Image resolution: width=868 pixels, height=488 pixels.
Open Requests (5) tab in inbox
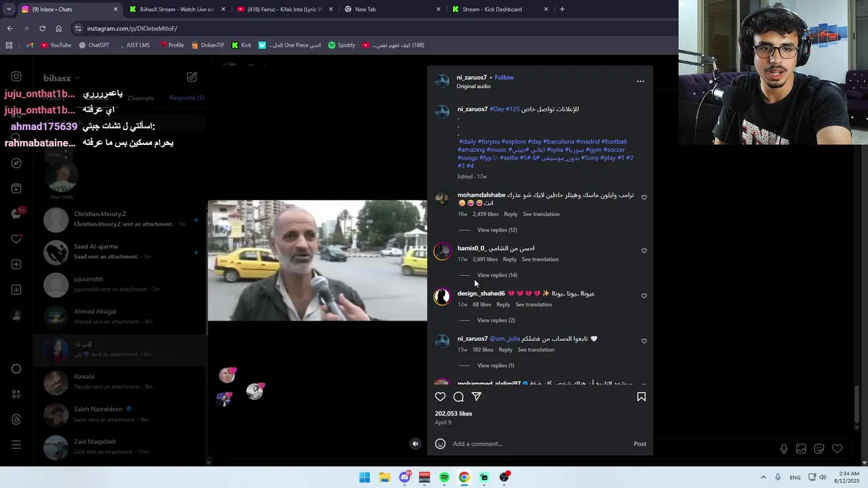pos(186,98)
